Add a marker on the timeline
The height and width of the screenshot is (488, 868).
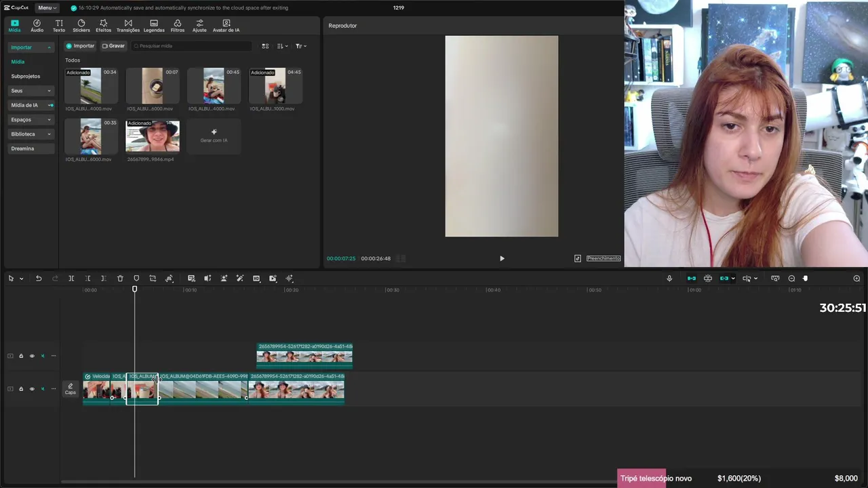pos(136,279)
